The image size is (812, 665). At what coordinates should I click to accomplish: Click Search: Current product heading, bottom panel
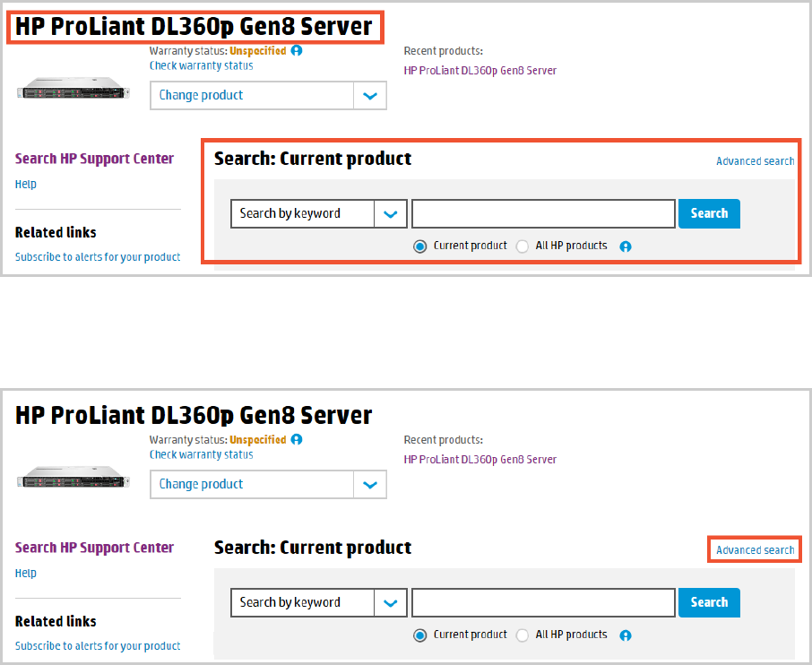pos(313,548)
